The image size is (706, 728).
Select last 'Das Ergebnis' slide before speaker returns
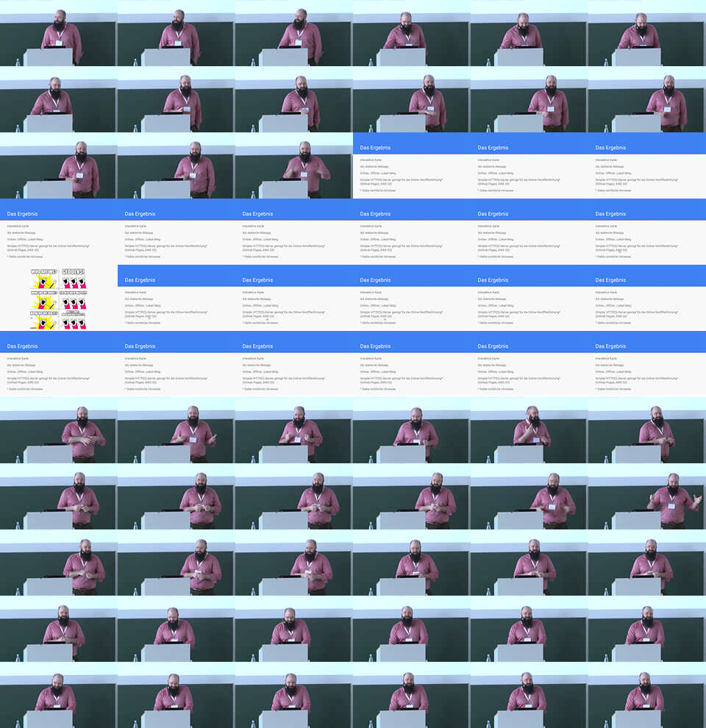pos(647,364)
